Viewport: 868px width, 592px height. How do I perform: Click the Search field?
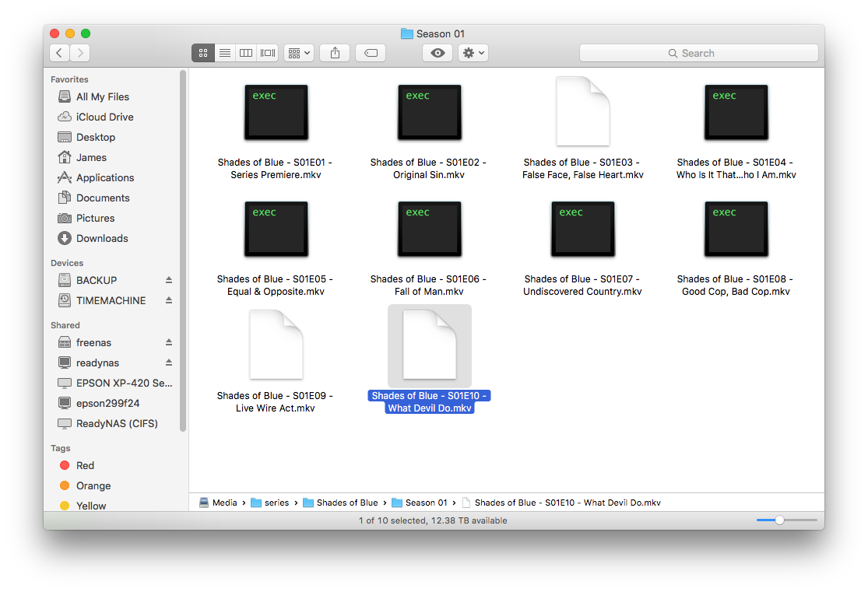(698, 53)
